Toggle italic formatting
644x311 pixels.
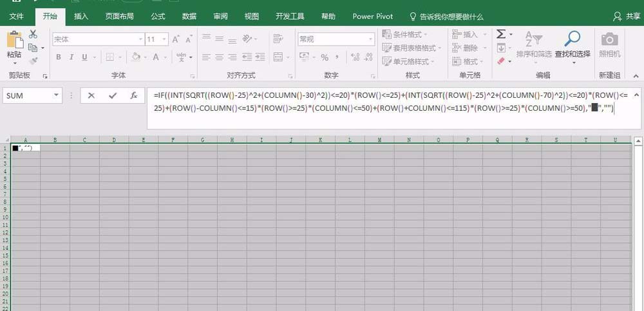pos(73,57)
